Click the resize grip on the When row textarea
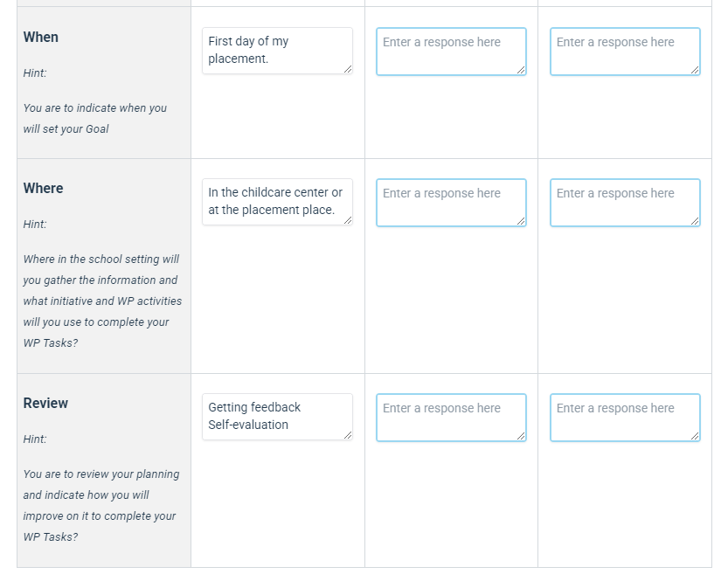 [348, 69]
